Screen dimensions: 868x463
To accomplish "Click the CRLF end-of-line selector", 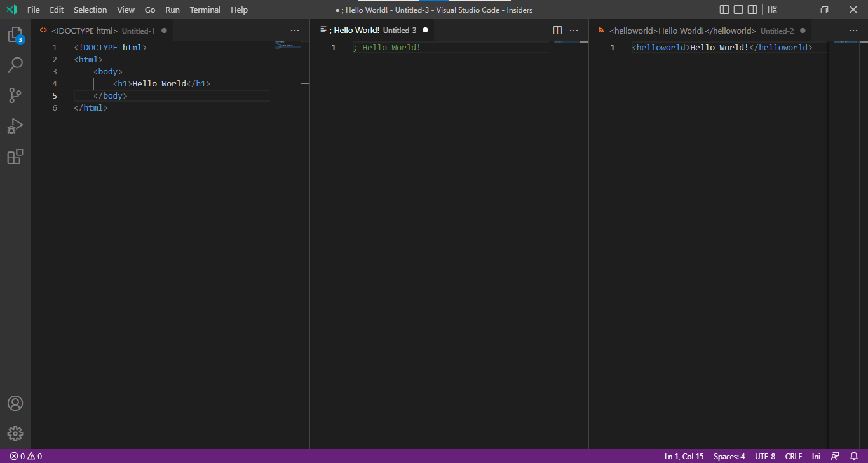I will click(794, 456).
